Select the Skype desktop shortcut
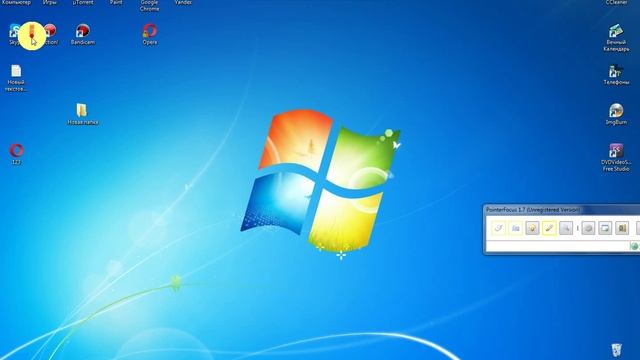This screenshot has height=360, width=640. pos(14,34)
